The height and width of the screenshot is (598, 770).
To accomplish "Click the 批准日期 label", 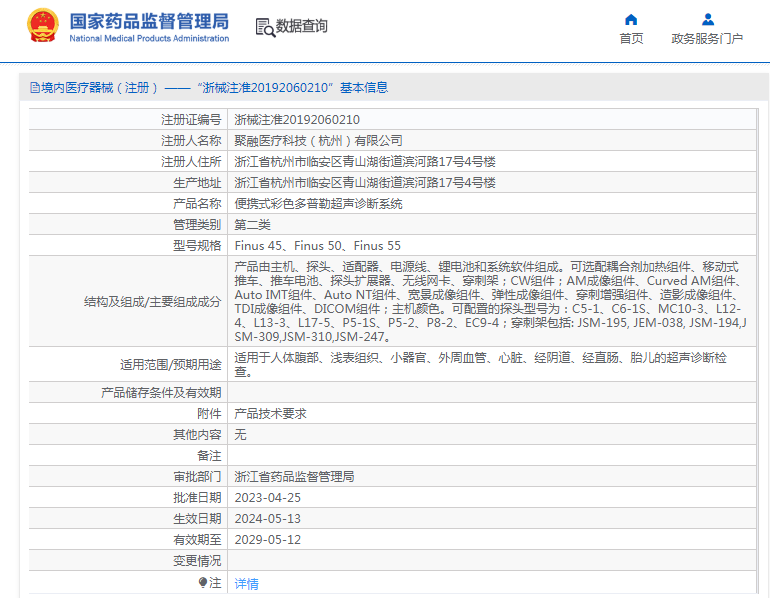I will (197, 498).
